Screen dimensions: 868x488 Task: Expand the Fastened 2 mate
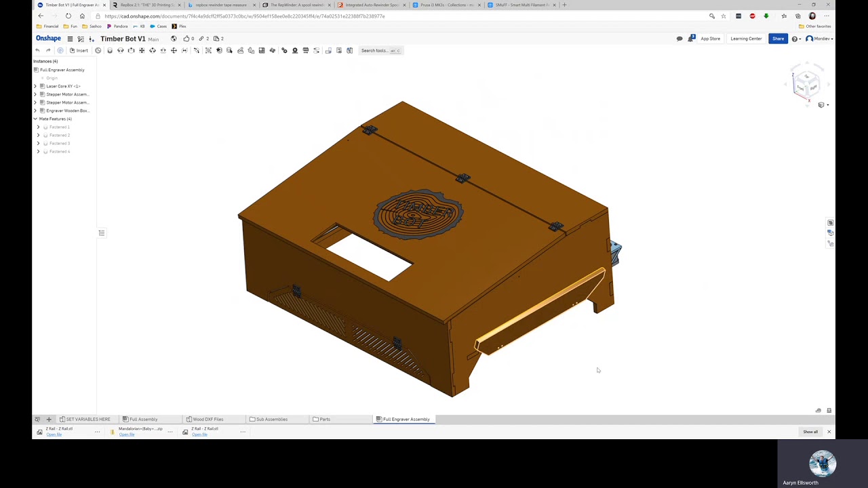pos(39,135)
